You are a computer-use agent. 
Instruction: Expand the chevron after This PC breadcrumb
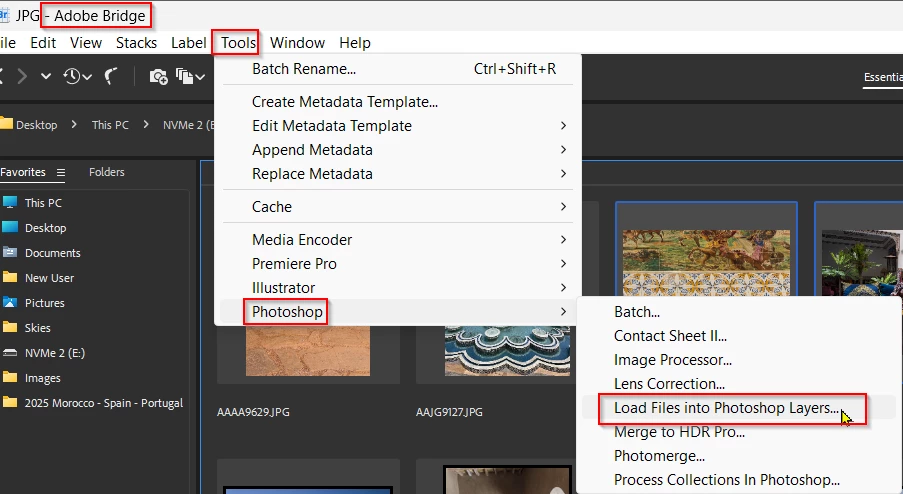[x=146, y=124]
